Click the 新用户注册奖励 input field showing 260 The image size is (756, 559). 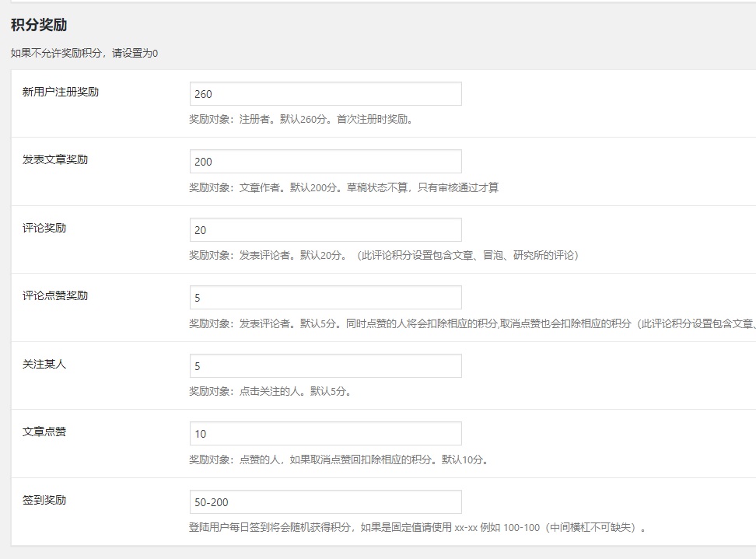[x=325, y=93]
